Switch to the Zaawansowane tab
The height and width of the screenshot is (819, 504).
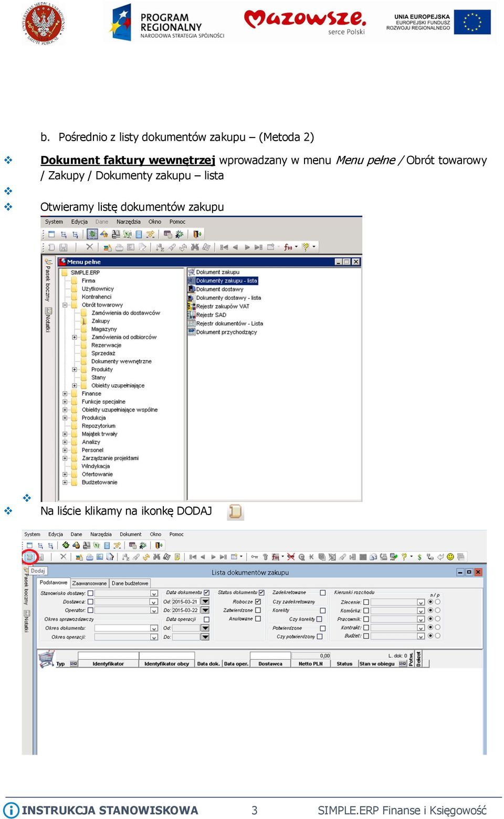(89, 583)
